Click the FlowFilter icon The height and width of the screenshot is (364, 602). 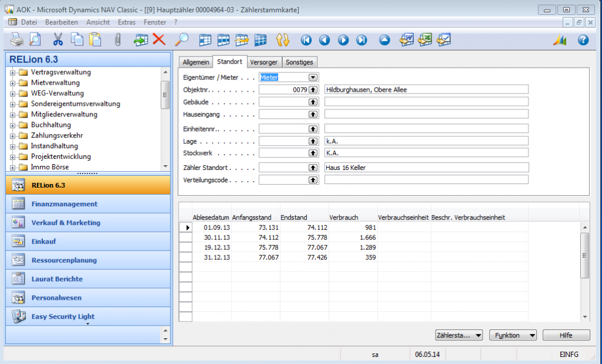pos(242,40)
